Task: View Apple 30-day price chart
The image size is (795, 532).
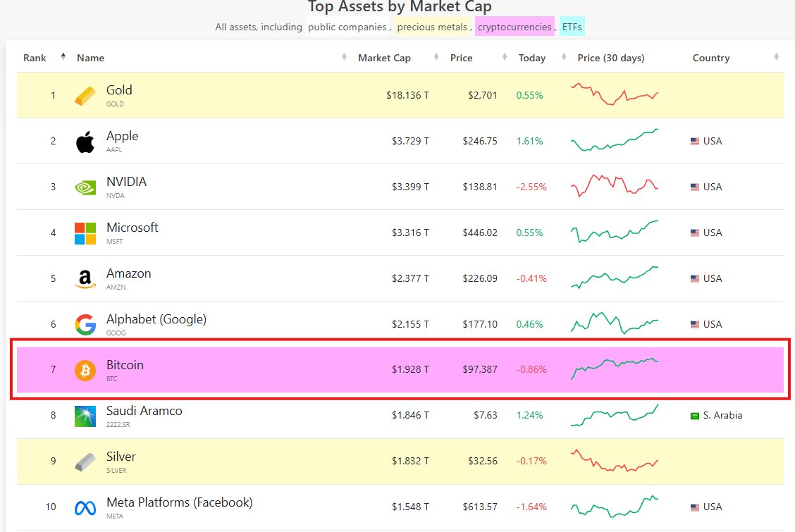Action: (615, 140)
